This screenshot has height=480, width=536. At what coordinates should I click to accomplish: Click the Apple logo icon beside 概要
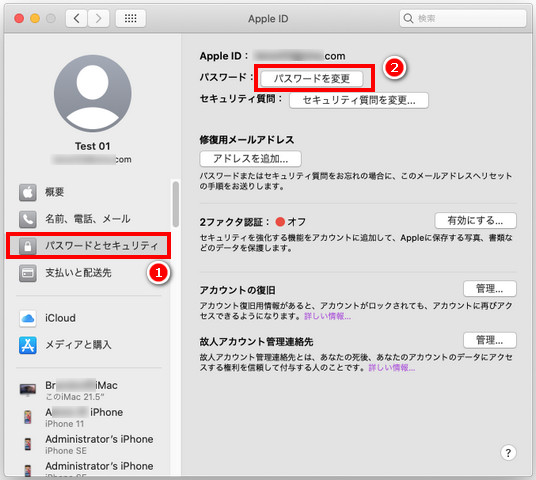click(x=28, y=192)
